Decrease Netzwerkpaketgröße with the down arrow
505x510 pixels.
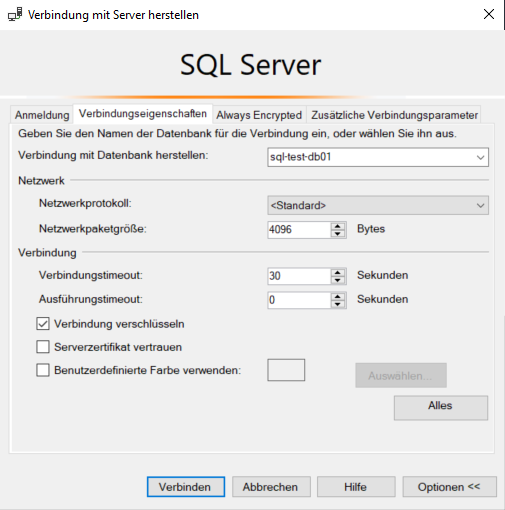click(338, 234)
